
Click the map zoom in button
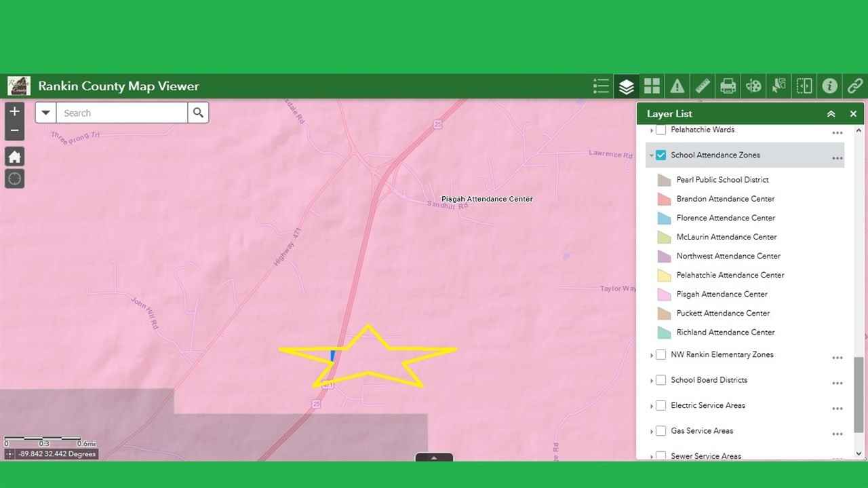(x=14, y=111)
